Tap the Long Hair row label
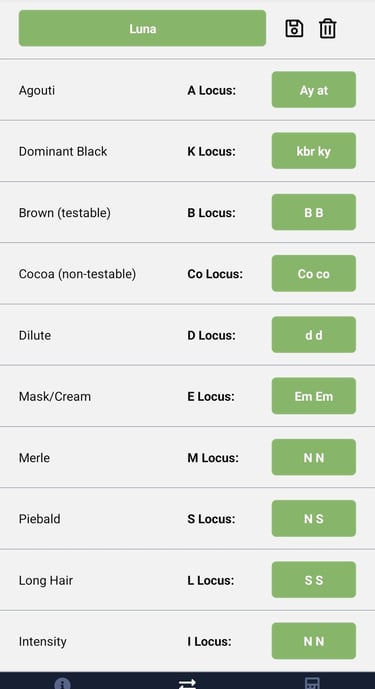 (46, 580)
